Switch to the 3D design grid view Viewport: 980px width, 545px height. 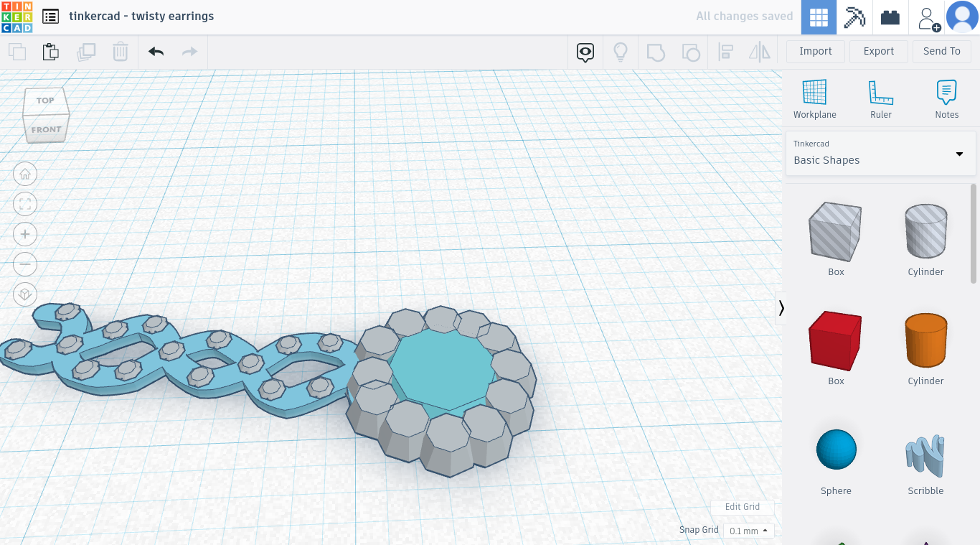click(x=819, y=17)
